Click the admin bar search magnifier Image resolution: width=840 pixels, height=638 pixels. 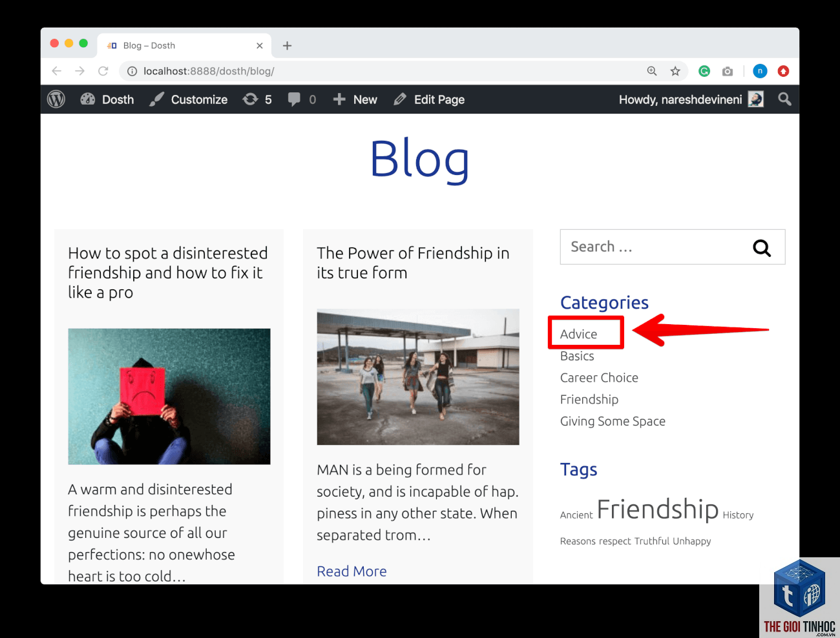coord(784,99)
